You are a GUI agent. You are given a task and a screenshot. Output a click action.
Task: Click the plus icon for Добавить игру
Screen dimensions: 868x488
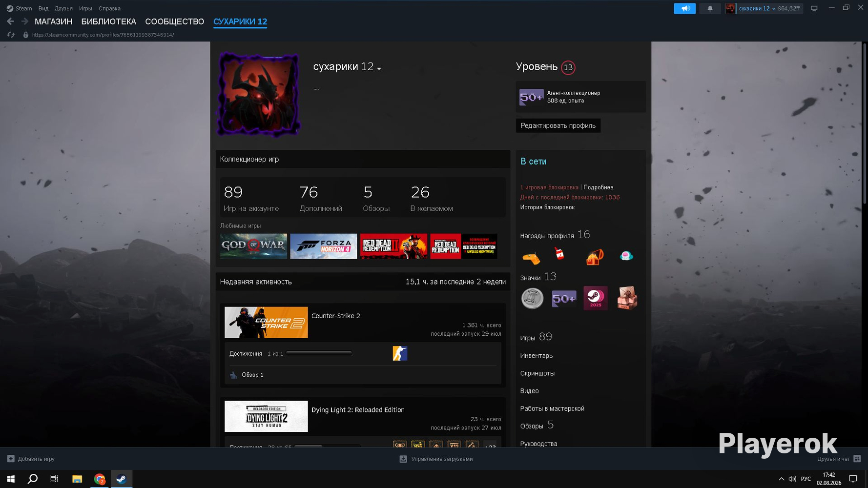tap(11, 459)
